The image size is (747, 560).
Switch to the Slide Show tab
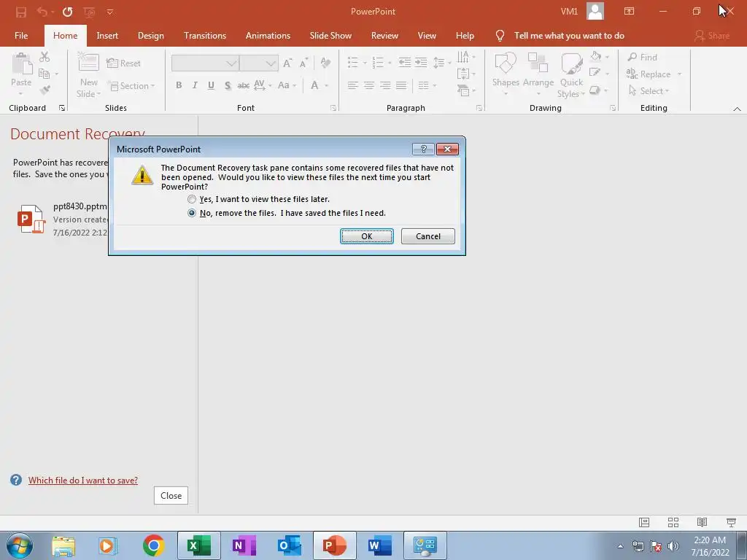[x=330, y=36]
